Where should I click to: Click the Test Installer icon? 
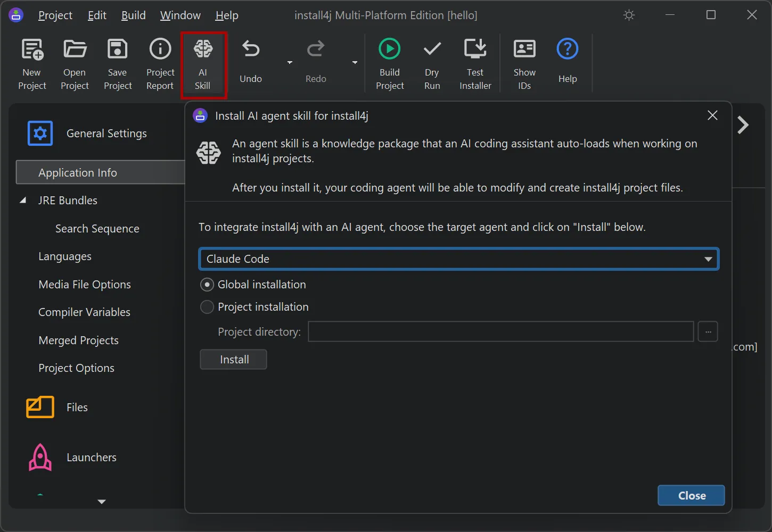(475, 49)
